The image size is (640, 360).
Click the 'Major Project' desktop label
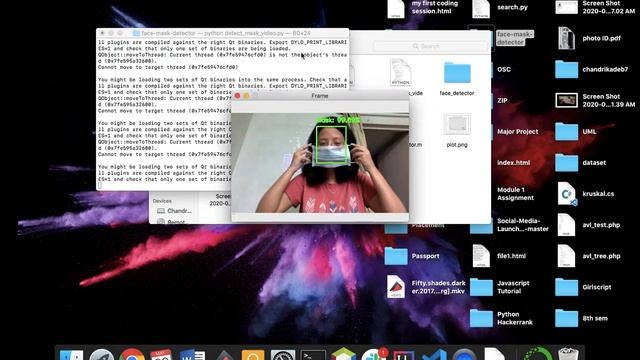518,131
